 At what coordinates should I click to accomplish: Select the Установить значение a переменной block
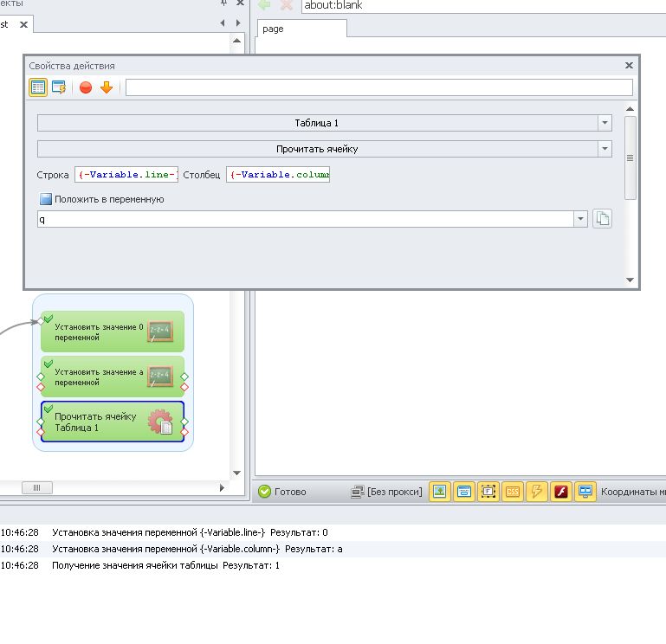113,377
